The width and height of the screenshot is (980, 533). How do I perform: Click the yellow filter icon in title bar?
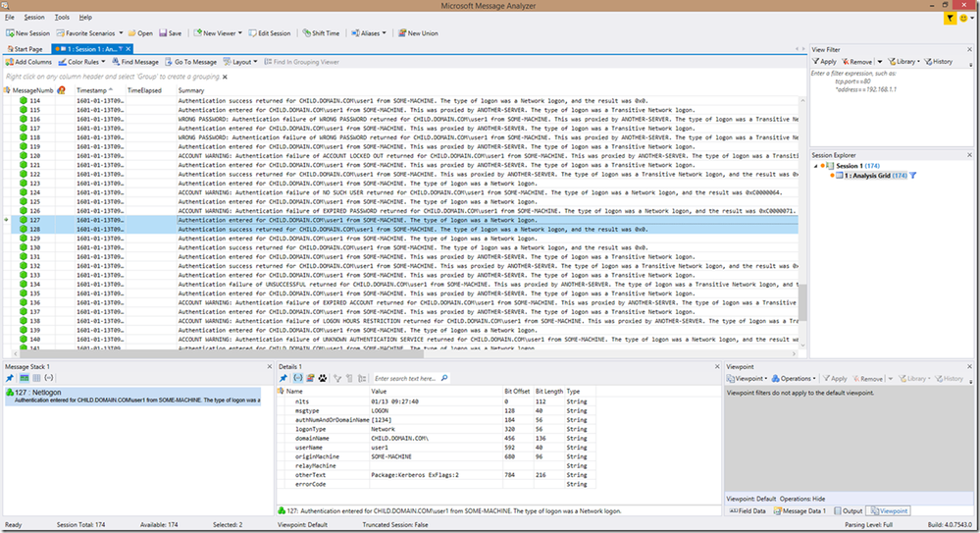pos(950,18)
